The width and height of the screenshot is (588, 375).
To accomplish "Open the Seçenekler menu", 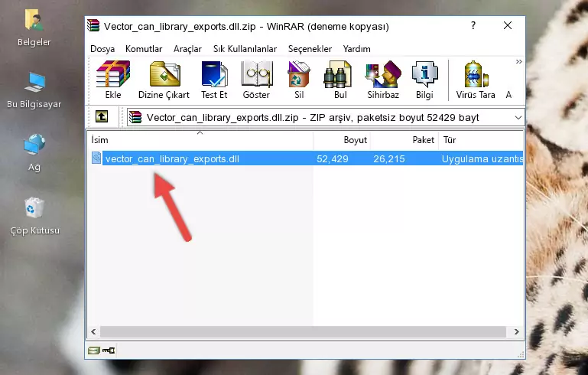I will click(310, 49).
